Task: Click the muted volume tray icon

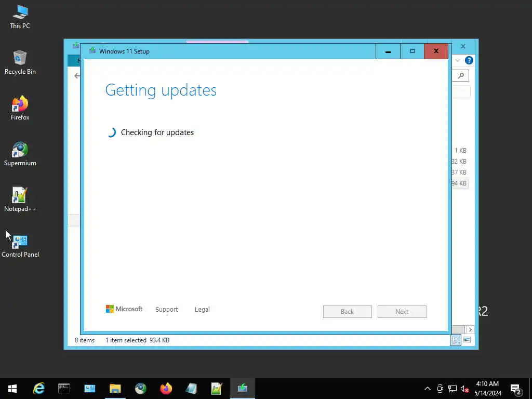Action: tap(464, 389)
